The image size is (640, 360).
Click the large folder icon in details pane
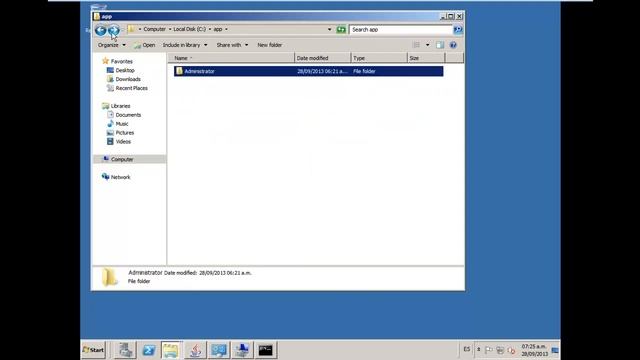point(109,277)
